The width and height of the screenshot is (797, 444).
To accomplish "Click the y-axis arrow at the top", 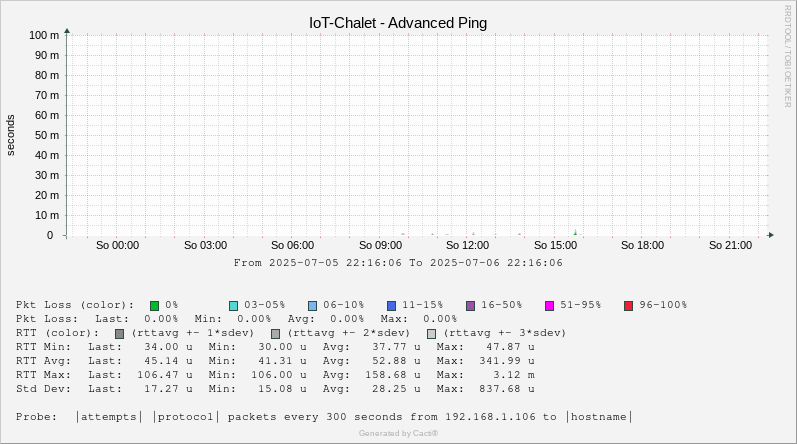I will tap(67, 31).
